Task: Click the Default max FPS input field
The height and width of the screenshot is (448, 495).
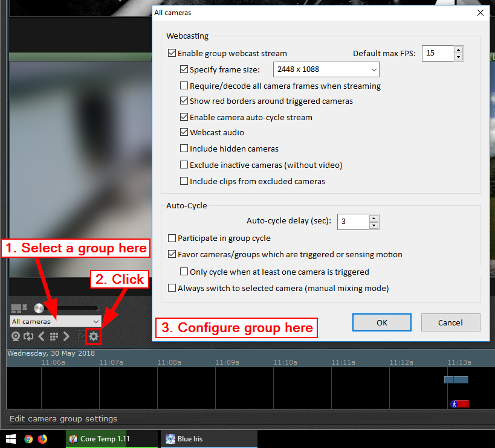Action: (438, 53)
